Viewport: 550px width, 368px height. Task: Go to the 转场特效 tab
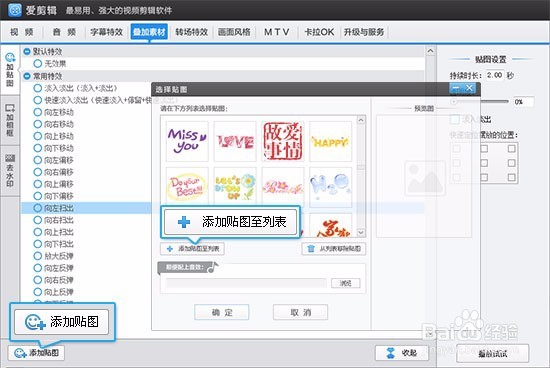(192, 32)
